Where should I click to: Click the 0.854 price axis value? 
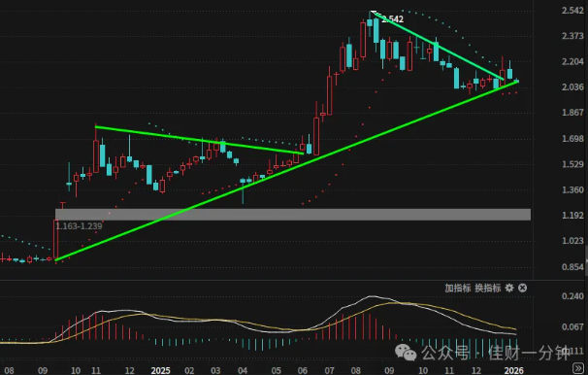572,267
